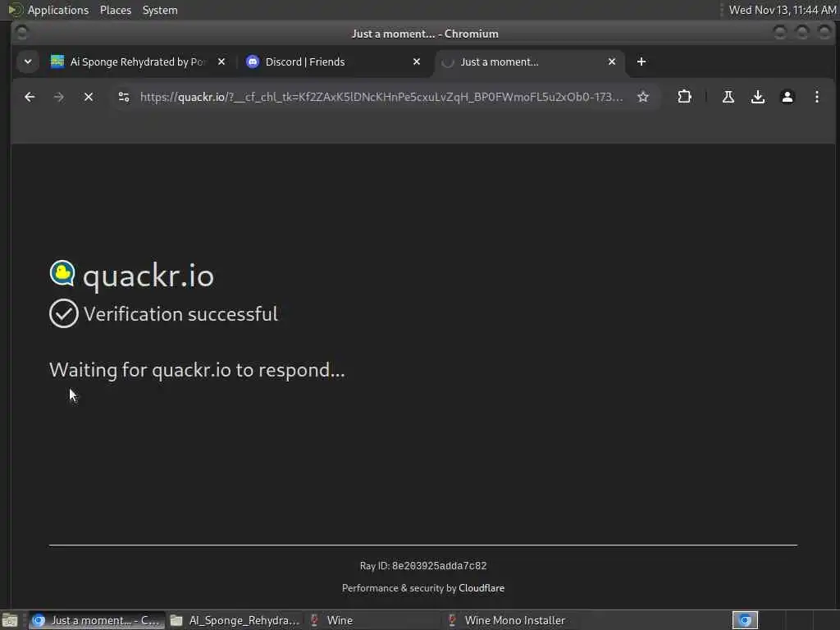Viewport: 840px width, 630px height.
Task: Click the MATE logo icon on top panel
Action: point(15,10)
